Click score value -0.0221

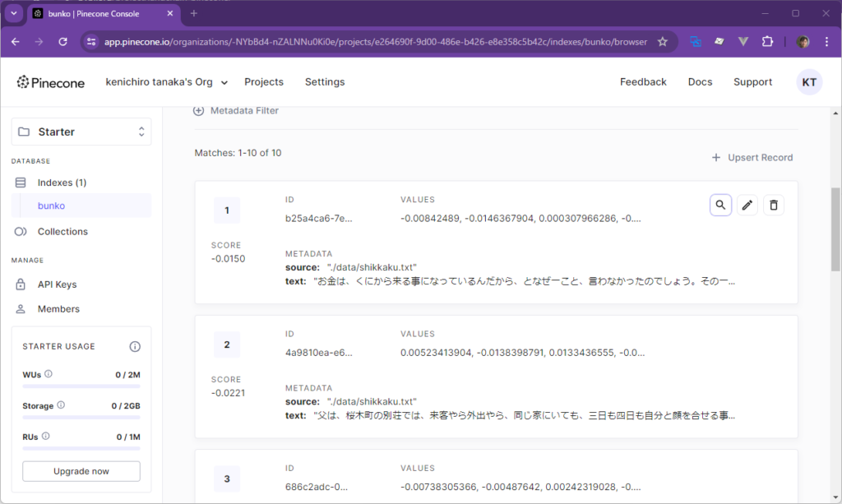[x=229, y=393]
